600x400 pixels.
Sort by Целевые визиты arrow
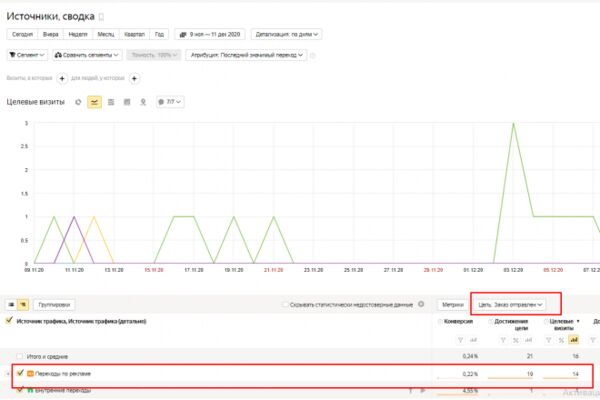(578, 321)
